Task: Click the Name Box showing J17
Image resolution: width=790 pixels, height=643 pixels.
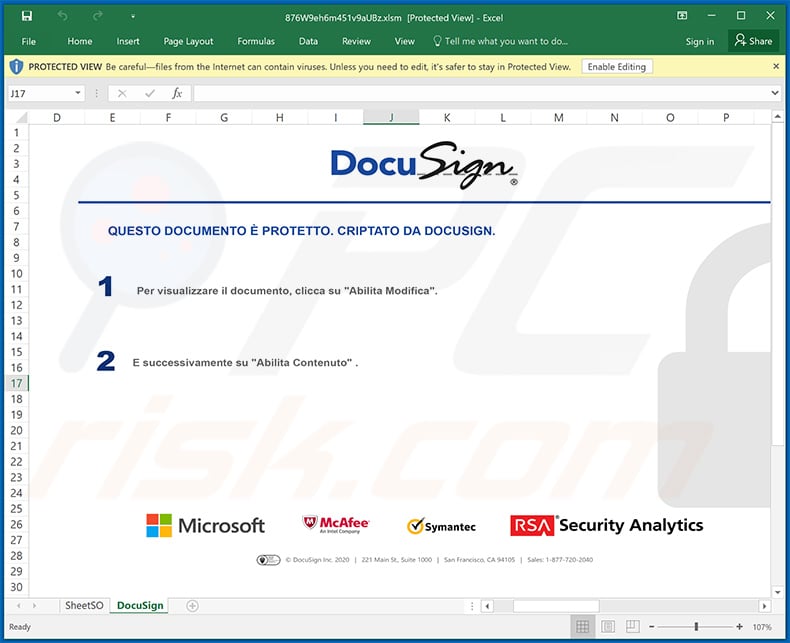Action: (x=40, y=93)
